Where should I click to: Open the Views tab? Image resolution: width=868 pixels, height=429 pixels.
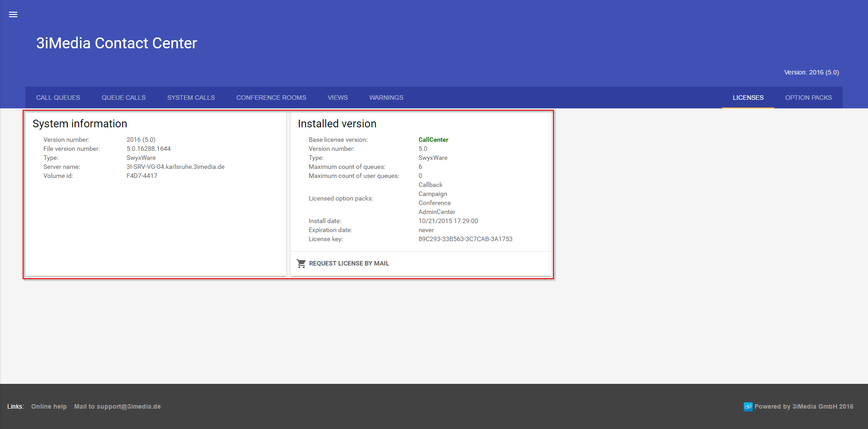pos(337,98)
